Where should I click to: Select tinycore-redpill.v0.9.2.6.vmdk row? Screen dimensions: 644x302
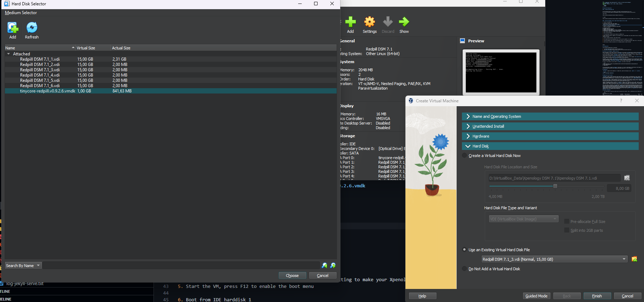pos(171,91)
